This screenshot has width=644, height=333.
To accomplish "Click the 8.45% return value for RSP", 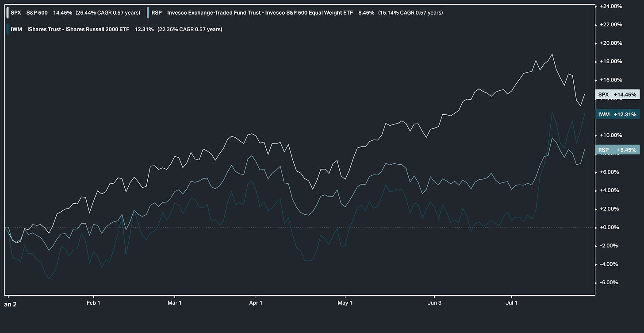I will [367, 13].
